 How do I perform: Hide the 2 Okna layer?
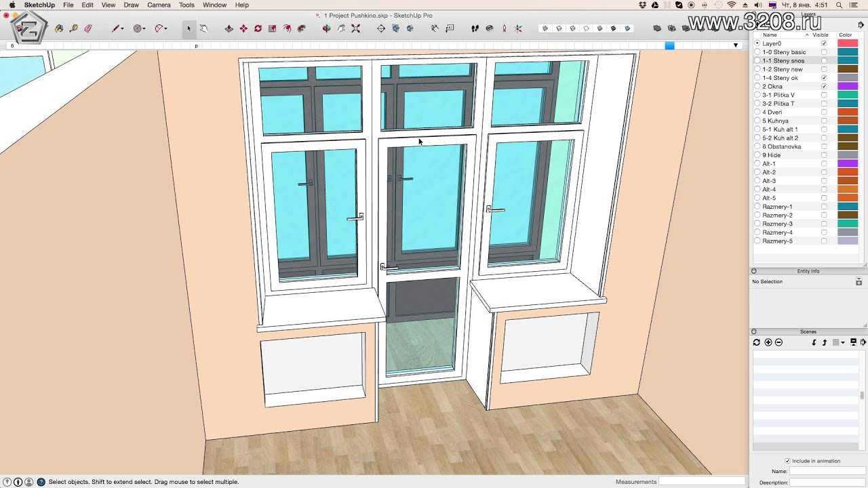pos(824,87)
